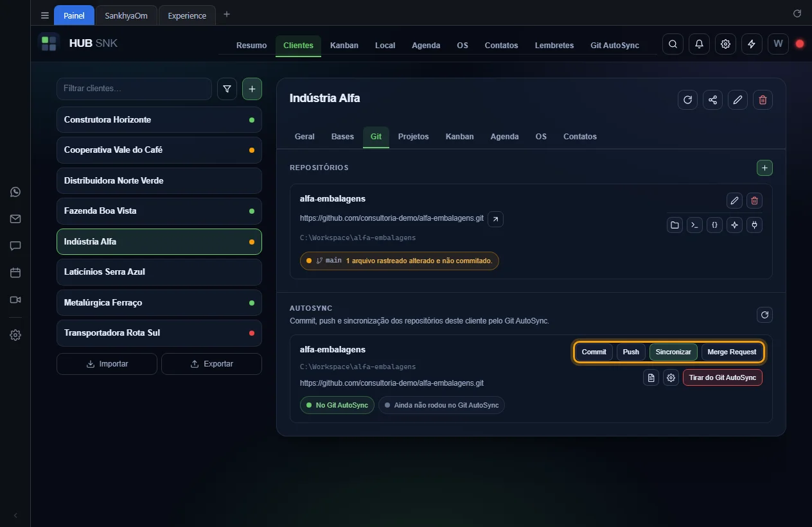
Task: Click the HUB SNK logo icon
Action: (x=49, y=44)
